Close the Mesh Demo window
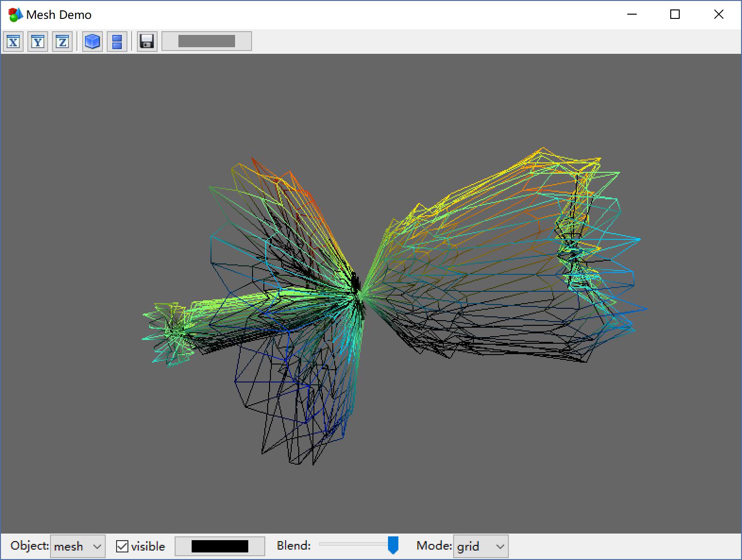Viewport: 742px width, 560px height. [718, 15]
